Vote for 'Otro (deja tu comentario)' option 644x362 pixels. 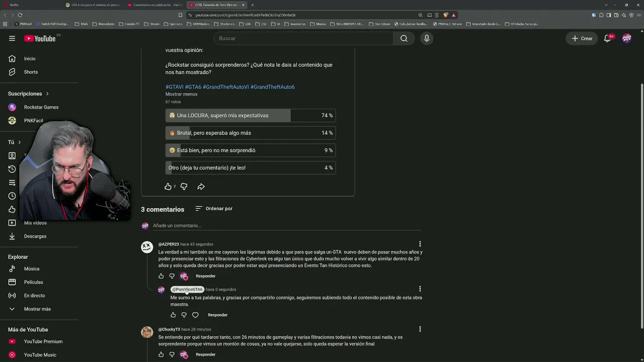[251, 167]
